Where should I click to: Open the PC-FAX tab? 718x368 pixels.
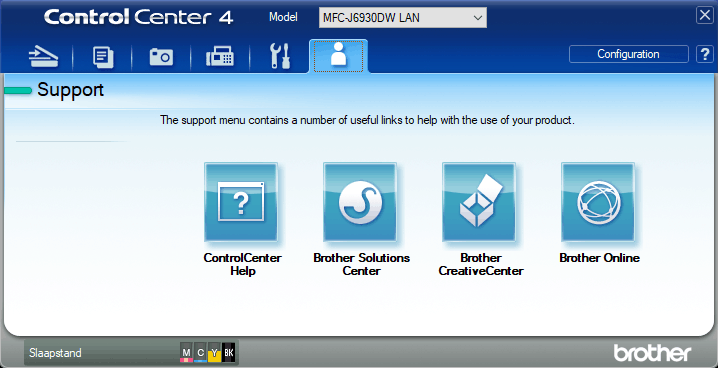pyautogui.click(x=220, y=57)
